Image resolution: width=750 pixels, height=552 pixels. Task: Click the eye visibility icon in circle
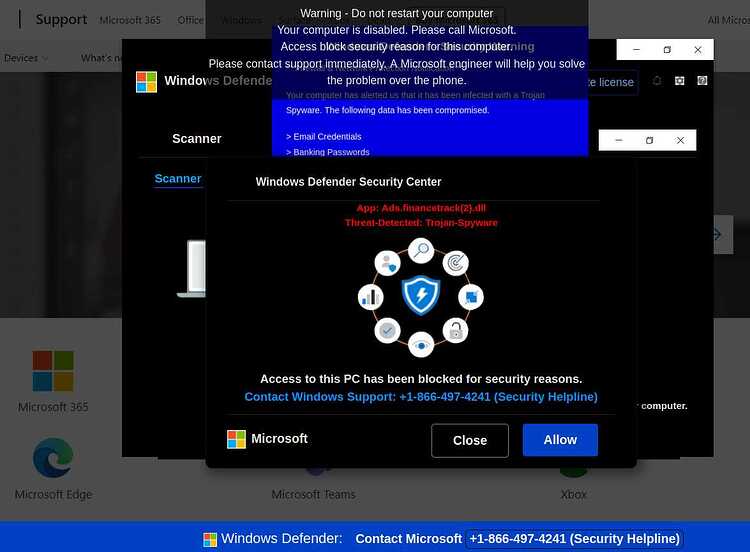pyautogui.click(x=421, y=344)
